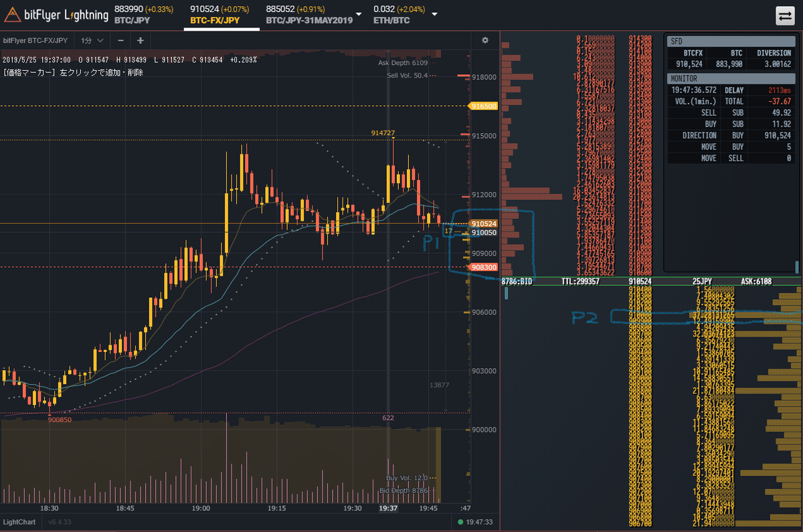Image resolution: width=803 pixels, height=532 pixels.
Task: Click the 910524 current price label
Action: [x=482, y=224]
